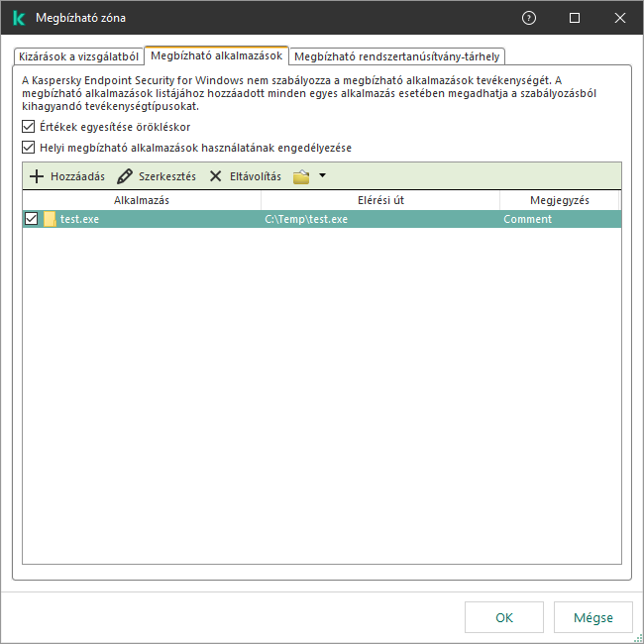Toggle Helyi megbízható alkalmazások használatának engedélyezése
This screenshot has width=644, height=644.
click(x=28, y=147)
